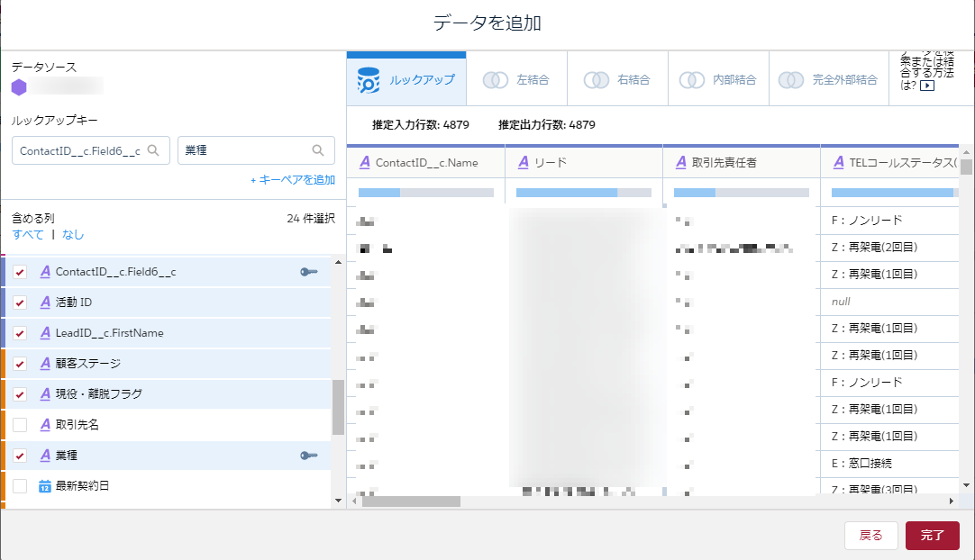Choose the left join (左結合) icon
975x560 pixels.
[x=497, y=80]
